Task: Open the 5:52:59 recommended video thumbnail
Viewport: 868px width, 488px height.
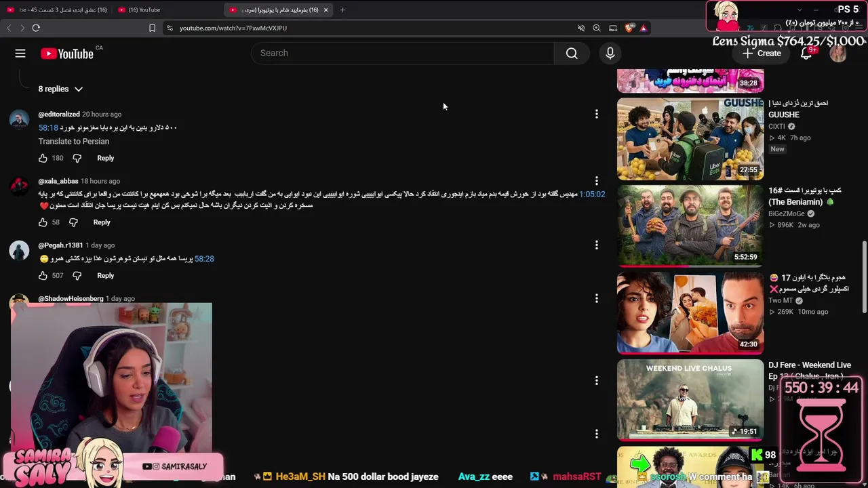Action: (x=690, y=226)
